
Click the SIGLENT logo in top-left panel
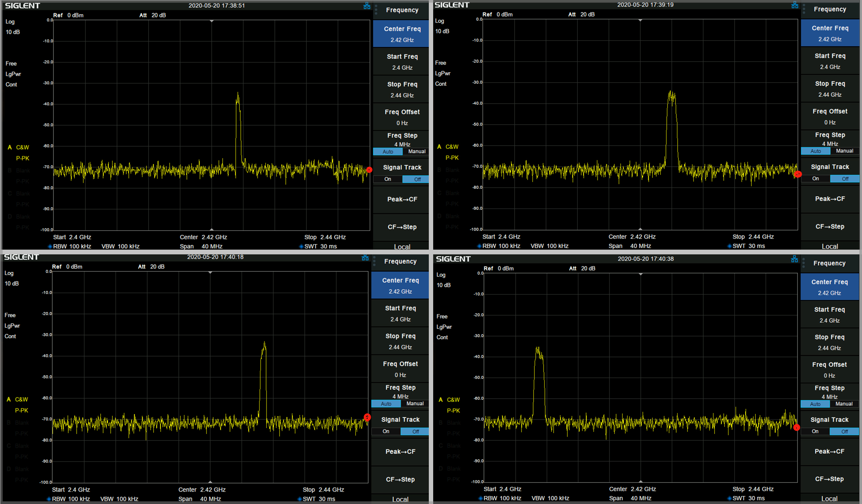click(23, 6)
